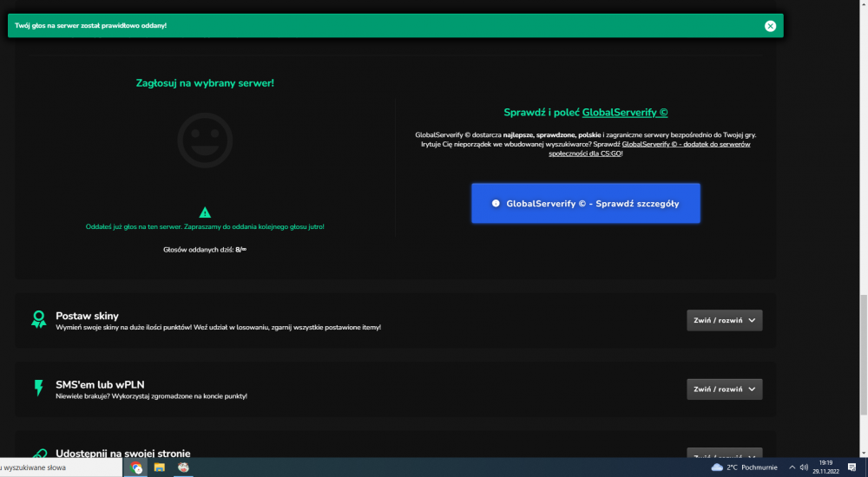Click the SMS'em lub wPLN lightning icon
The height and width of the screenshot is (477, 868).
point(39,388)
